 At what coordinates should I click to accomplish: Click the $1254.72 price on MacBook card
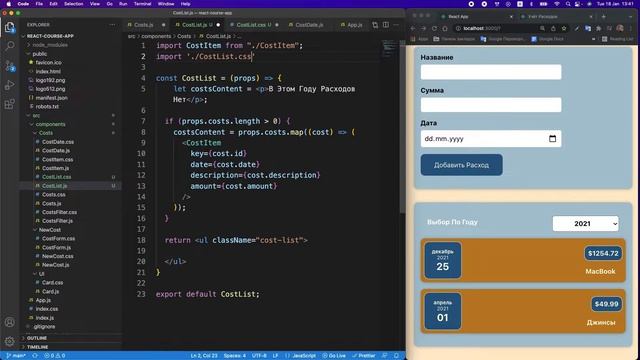[603, 253]
